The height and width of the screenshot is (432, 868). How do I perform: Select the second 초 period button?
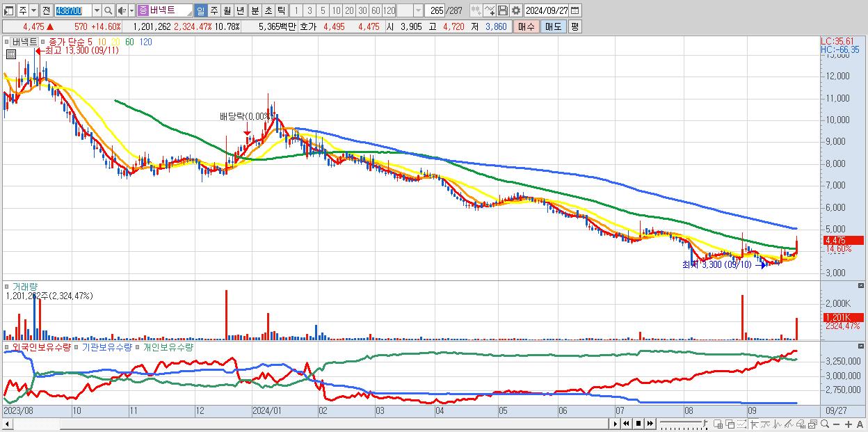point(268,10)
